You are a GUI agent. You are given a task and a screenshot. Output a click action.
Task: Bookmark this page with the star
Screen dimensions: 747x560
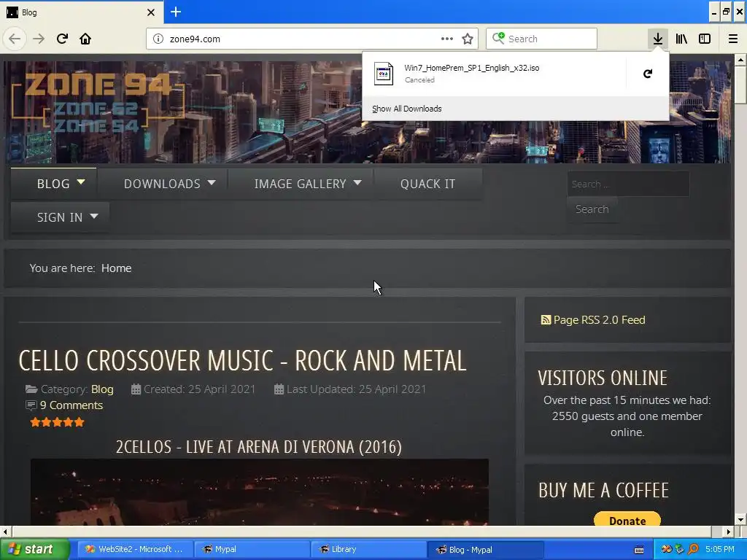[x=468, y=39]
